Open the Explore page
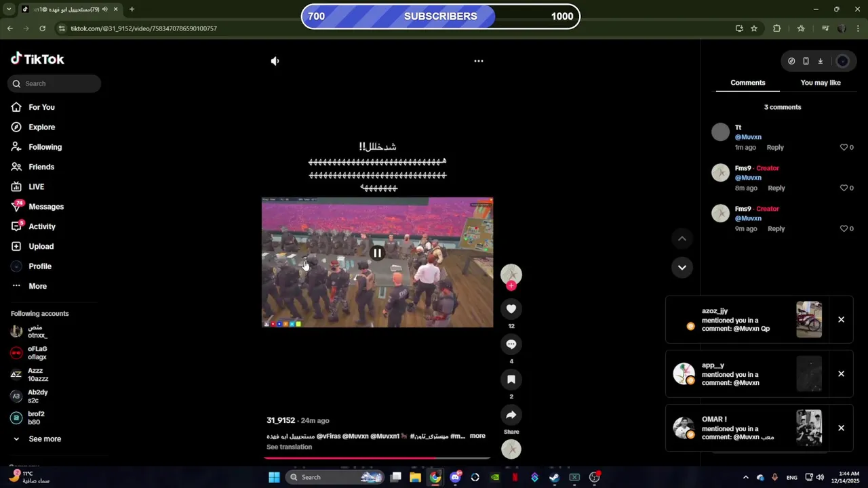868x488 pixels. point(41,127)
